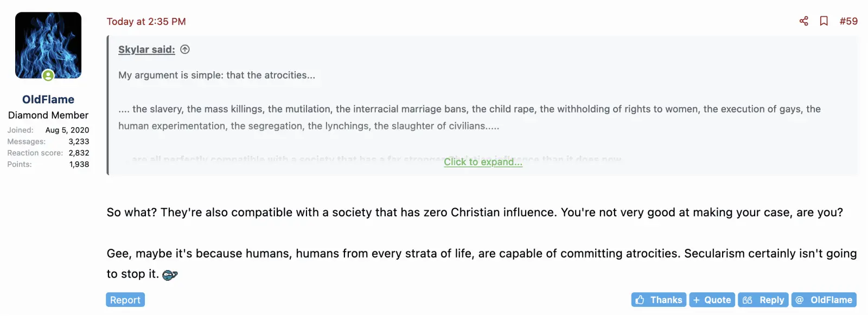Click the points value 1,938
The image size is (868, 320).
point(79,164)
